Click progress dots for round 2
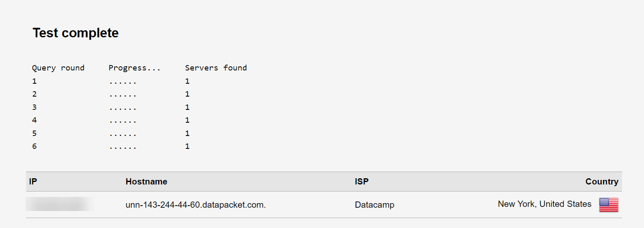The height and width of the screenshot is (228, 644). tap(123, 96)
